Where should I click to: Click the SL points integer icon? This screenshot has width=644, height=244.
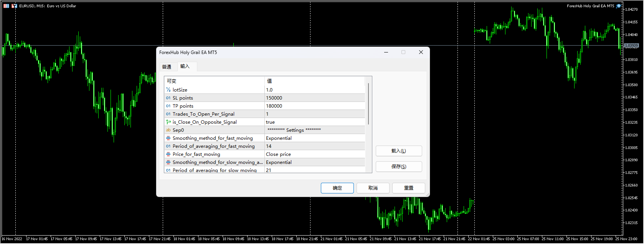[x=168, y=98]
